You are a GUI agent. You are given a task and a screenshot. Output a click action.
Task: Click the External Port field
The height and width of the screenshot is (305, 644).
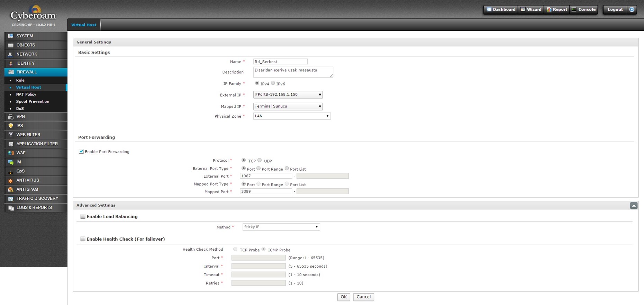pos(266,176)
